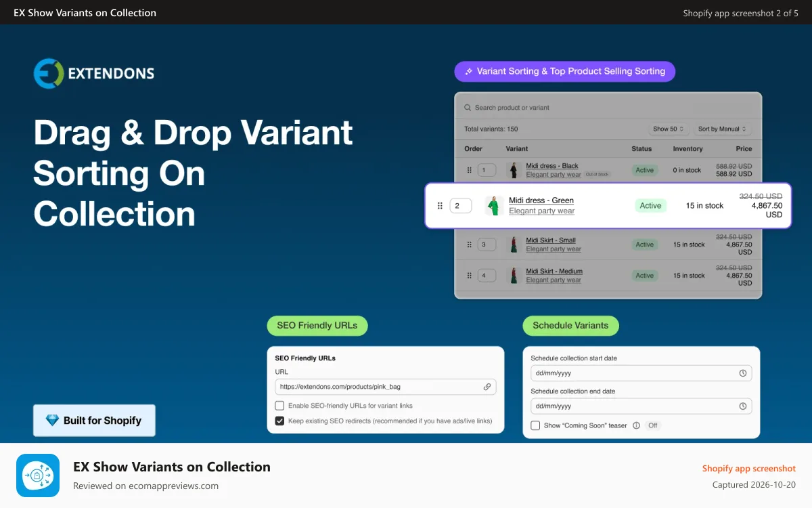
Task: Click the order number 4 box
Action: 487,276
